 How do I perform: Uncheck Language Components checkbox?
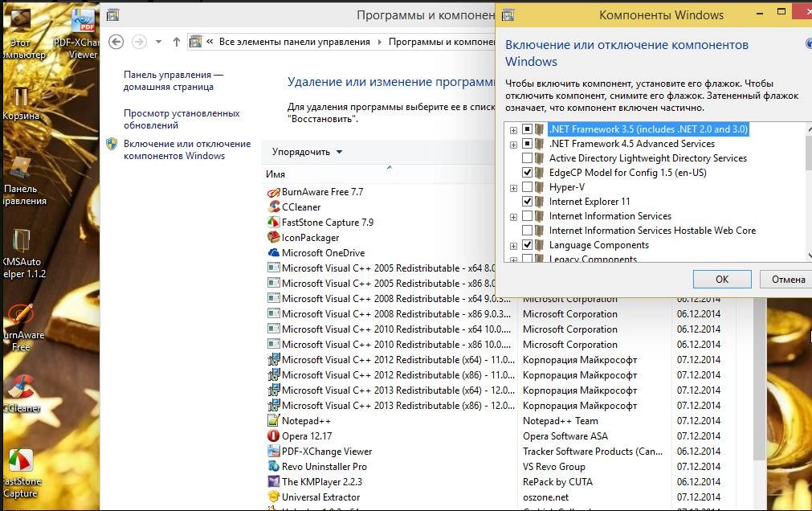coord(527,245)
